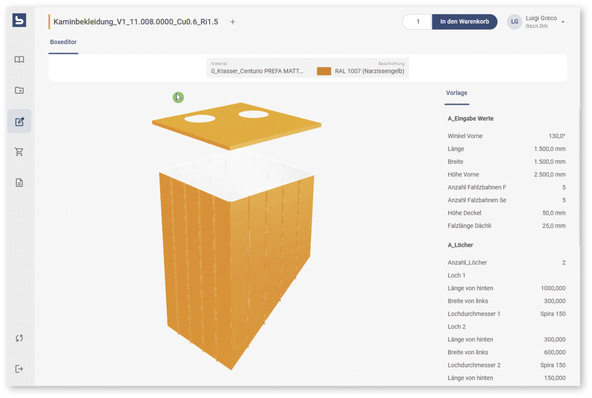Expand the Luigi Greco user menu arrow
Screen dimensions: 592x398
(563, 22)
